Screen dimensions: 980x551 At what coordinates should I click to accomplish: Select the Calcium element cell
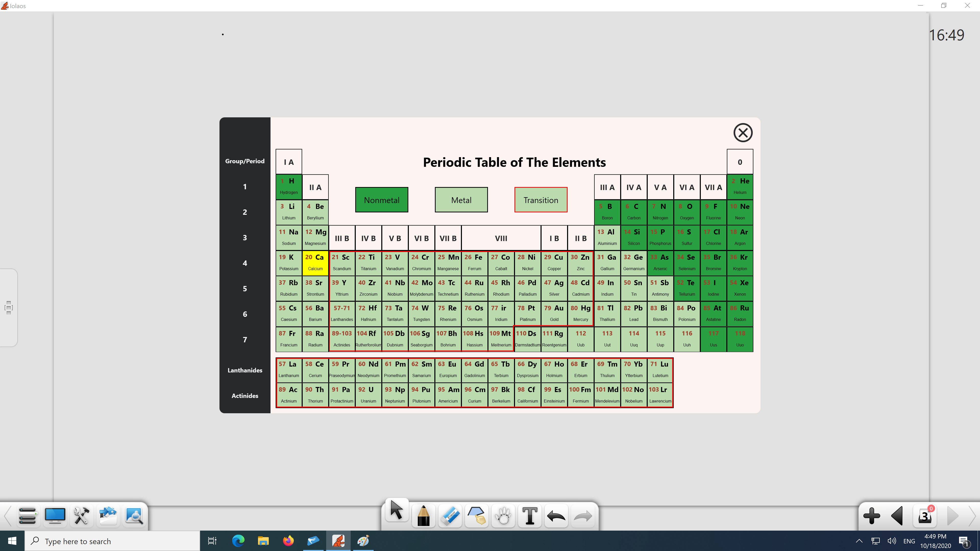click(x=315, y=263)
